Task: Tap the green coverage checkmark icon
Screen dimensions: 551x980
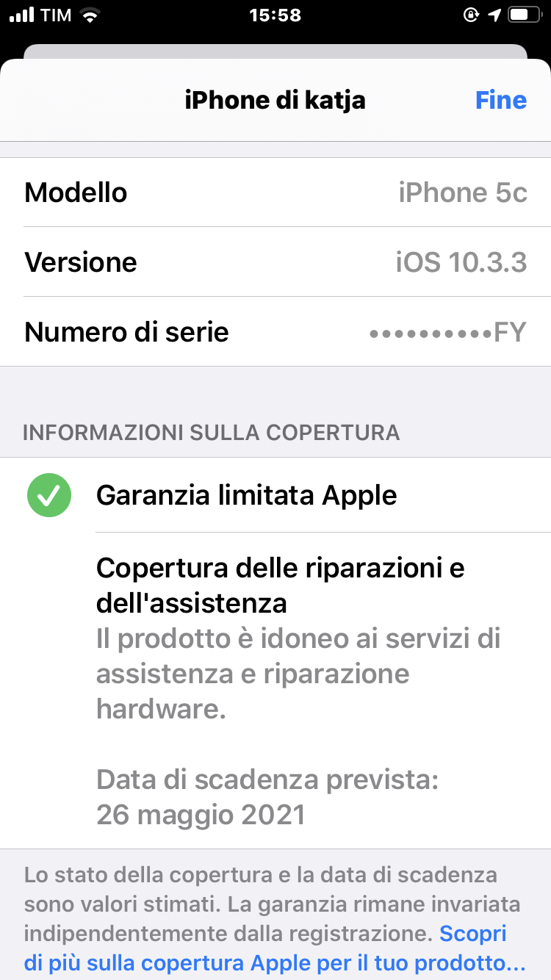Action: 49,495
